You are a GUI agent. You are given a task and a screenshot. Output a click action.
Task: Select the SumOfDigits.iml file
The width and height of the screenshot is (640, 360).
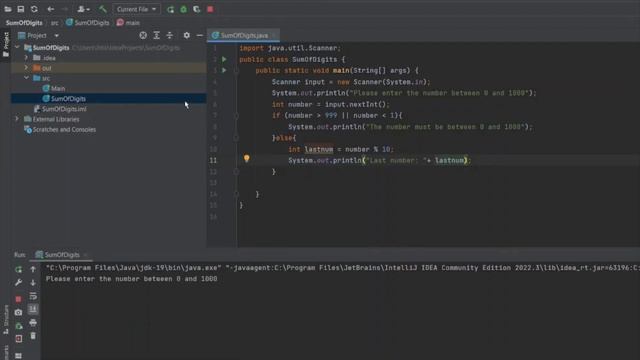(60, 109)
